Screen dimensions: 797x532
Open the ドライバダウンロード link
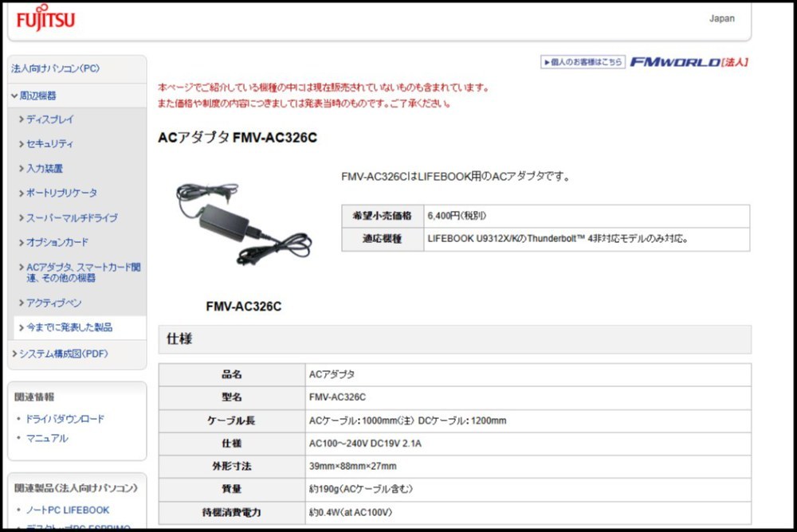point(65,419)
